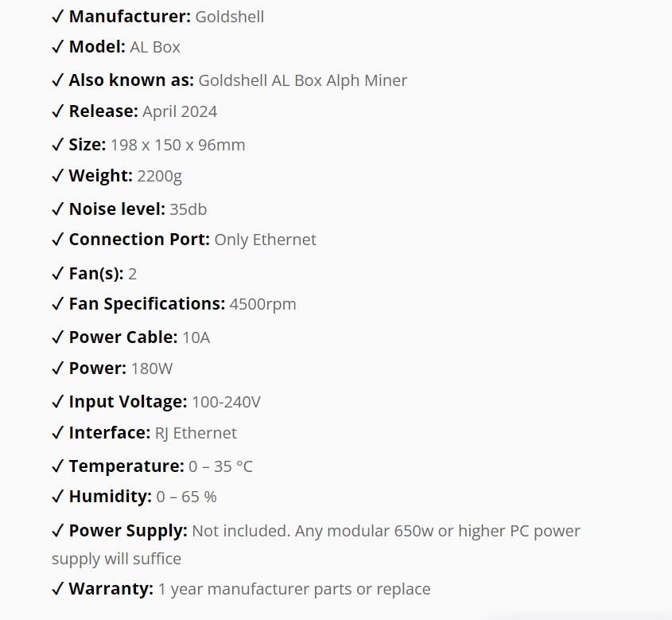Select the checkmark beside Noise level

point(57,209)
